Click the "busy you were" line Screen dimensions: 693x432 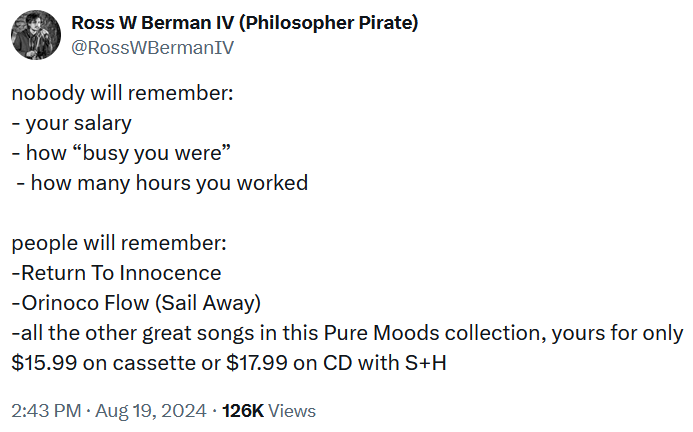pyautogui.click(x=122, y=153)
